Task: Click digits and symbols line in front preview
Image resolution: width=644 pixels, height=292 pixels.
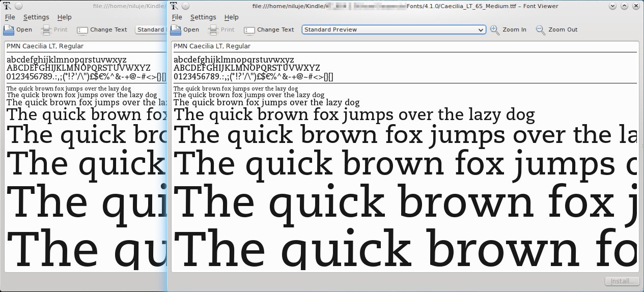Action: click(x=254, y=77)
